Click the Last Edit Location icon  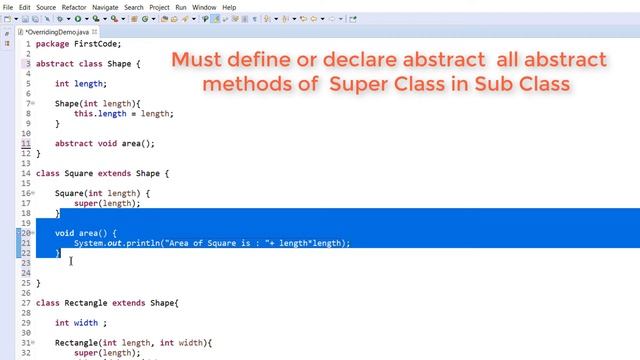303,19
